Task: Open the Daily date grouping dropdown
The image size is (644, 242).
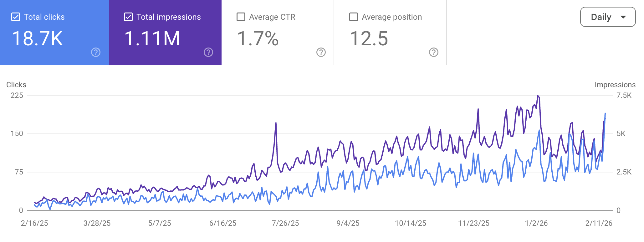Action: (607, 17)
